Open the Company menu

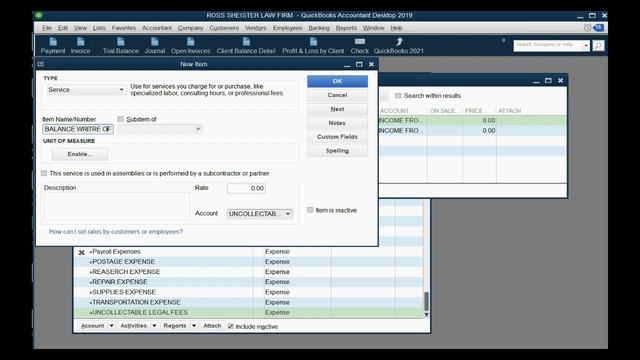coord(190,28)
